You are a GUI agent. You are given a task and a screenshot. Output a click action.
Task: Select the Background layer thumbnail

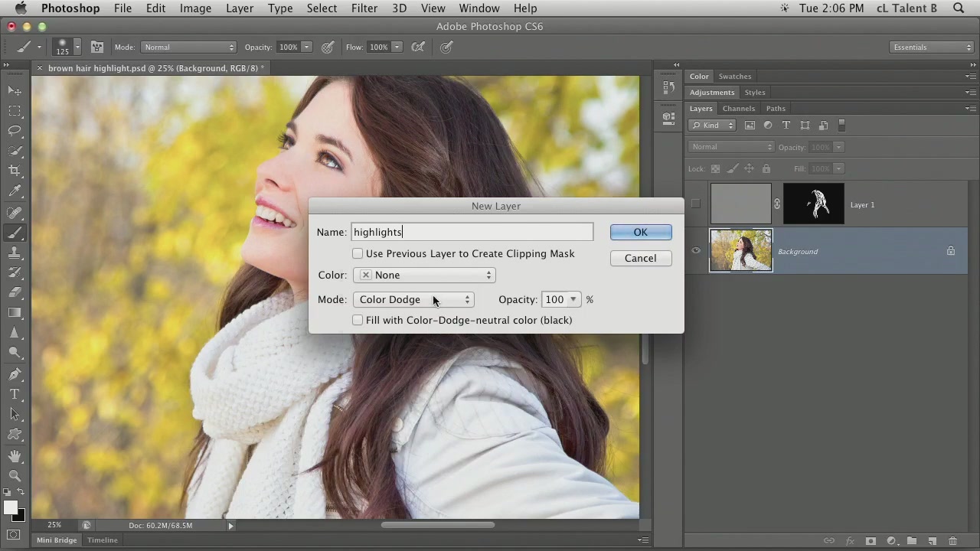[741, 250]
